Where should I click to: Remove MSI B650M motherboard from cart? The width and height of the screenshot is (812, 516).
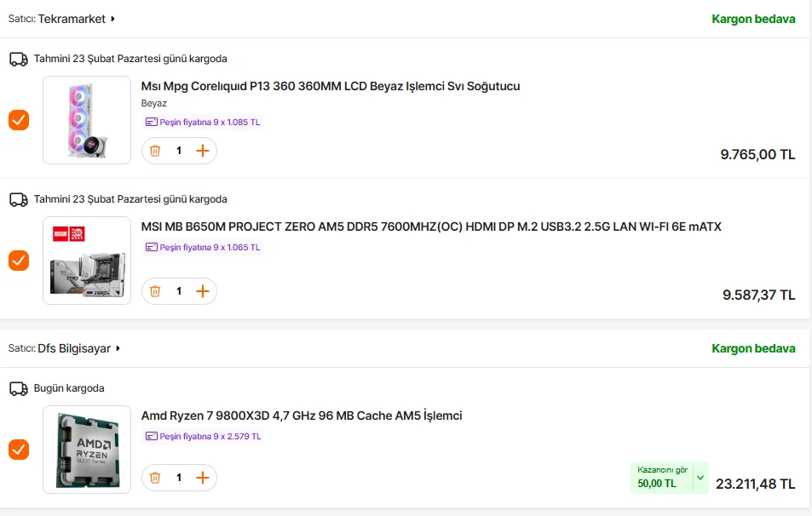[155, 291]
